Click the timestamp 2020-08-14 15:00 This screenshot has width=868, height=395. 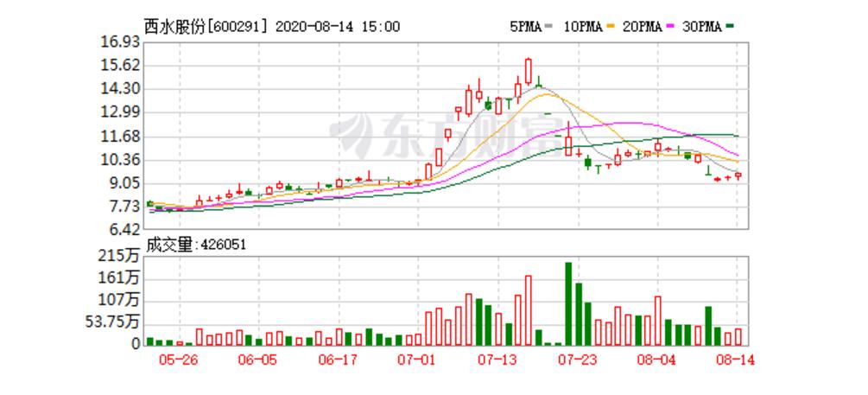coord(337,27)
